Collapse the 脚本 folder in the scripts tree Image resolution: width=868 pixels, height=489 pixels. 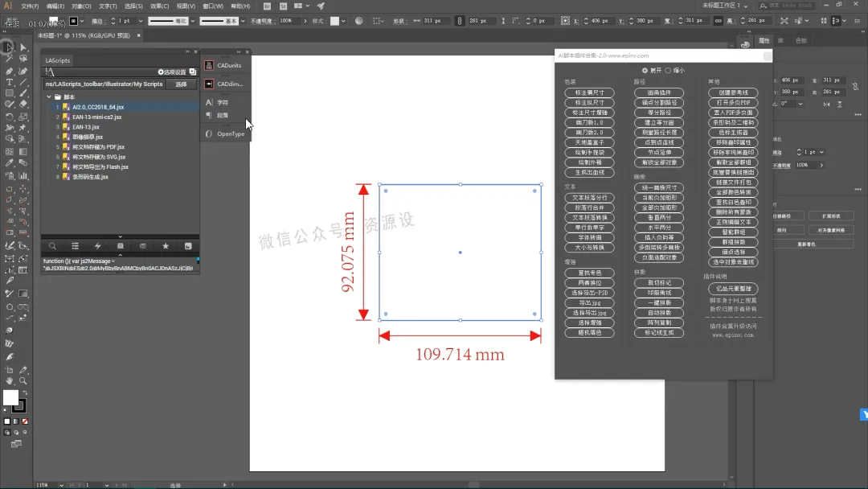49,97
